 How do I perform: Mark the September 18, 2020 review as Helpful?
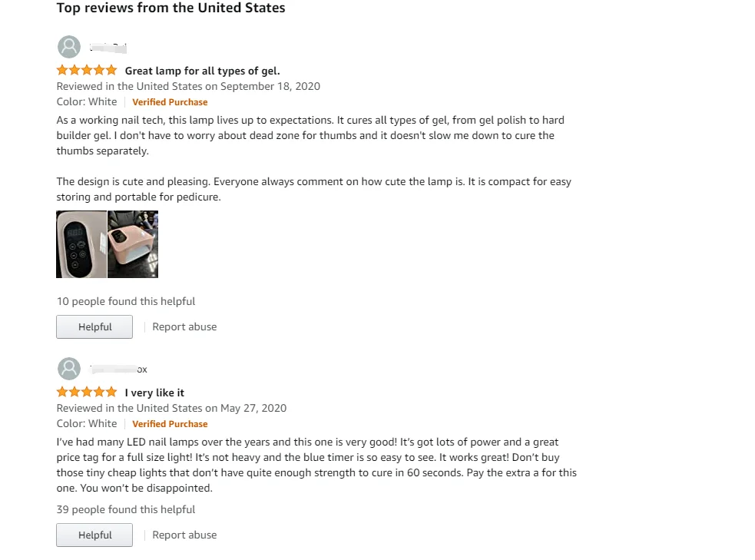coord(94,327)
